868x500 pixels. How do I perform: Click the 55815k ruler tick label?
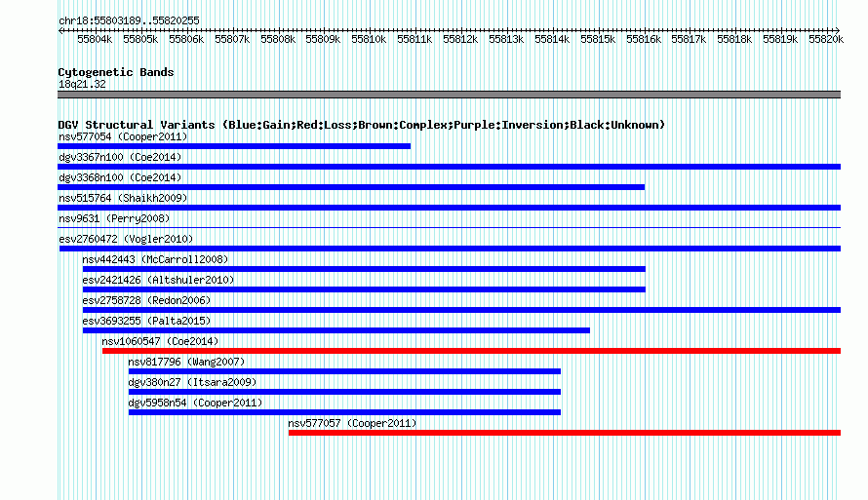(598, 39)
